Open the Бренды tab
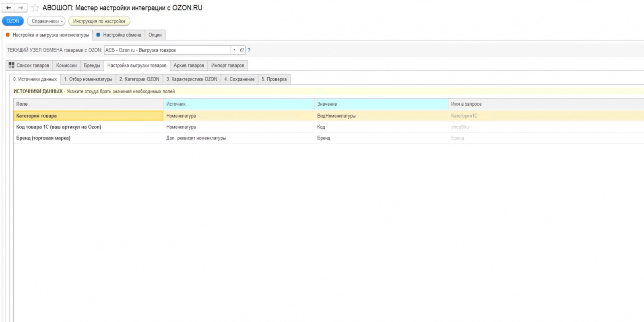644x322 pixels. pyautogui.click(x=92, y=66)
